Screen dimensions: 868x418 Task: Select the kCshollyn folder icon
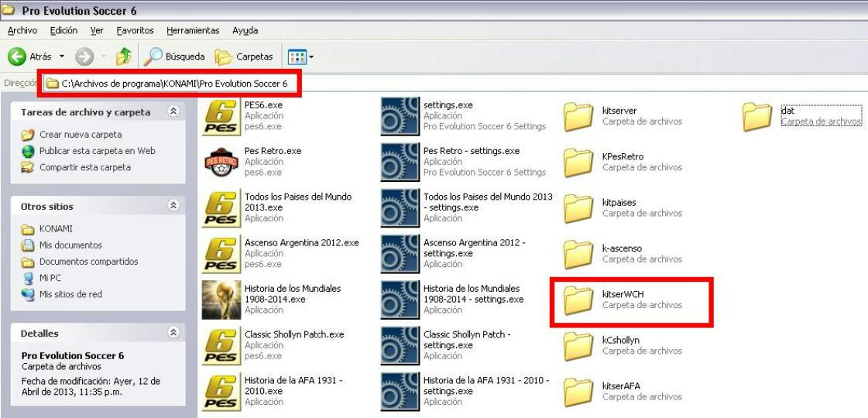click(x=578, y=346)
